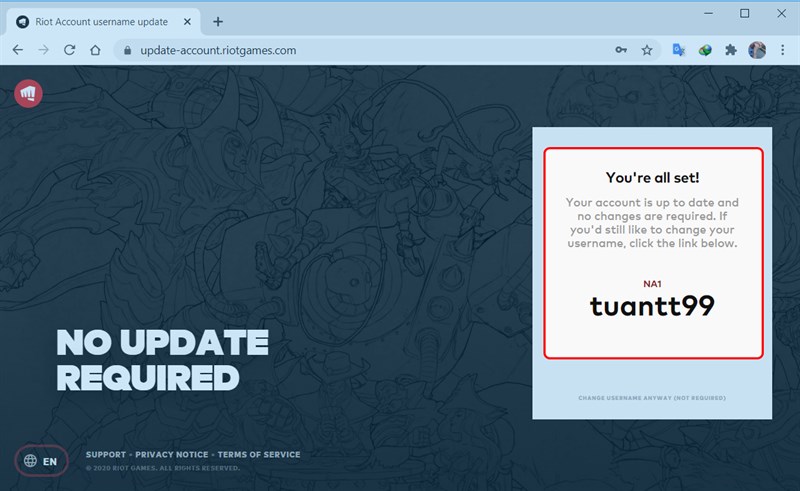Go back with the browser back arrow

click(x=18, y=50)
